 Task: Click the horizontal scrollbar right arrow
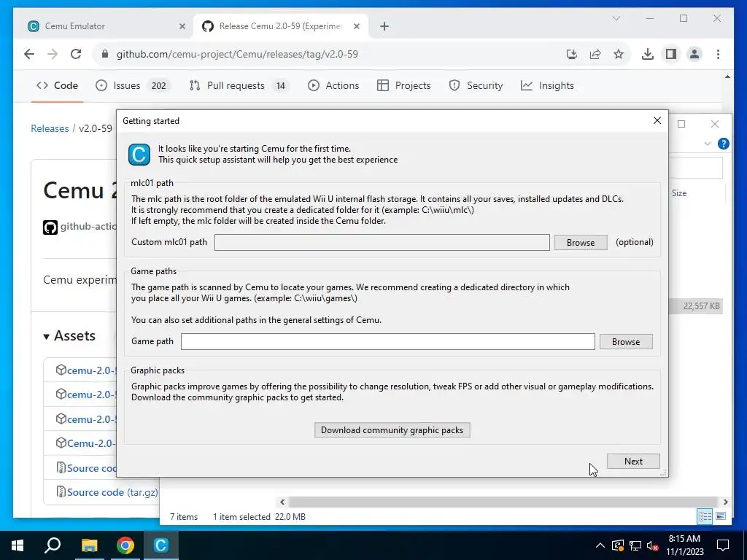725,502
